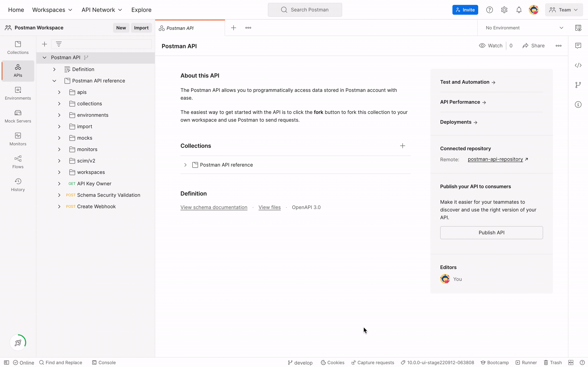588x367 pixels.
Task: Open the help question mark icon in header
Action: click(x=489, y=10)
